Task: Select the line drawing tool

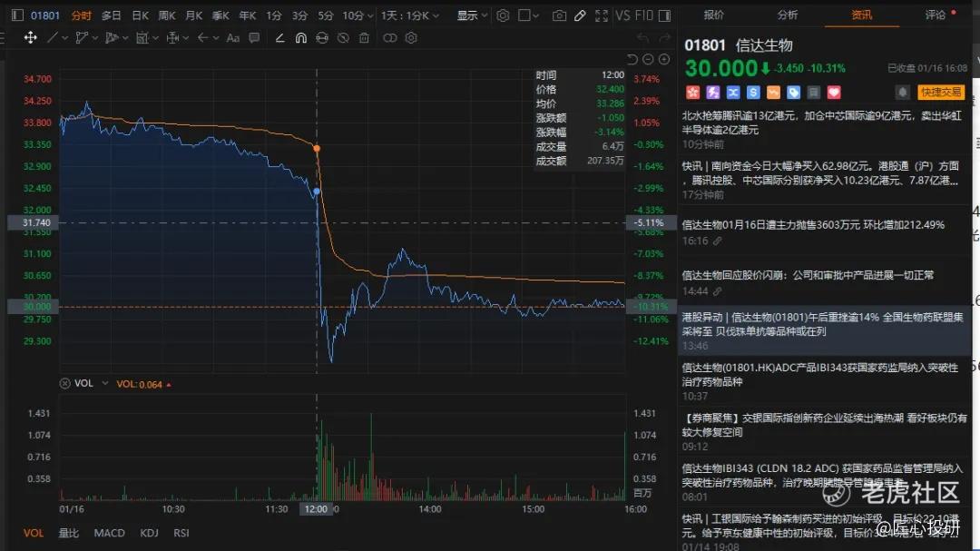Action: point(53,38)
